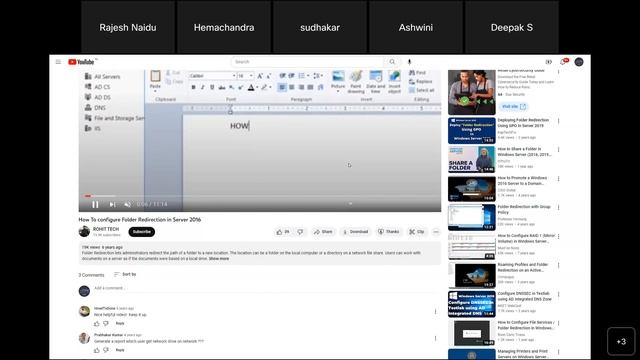Select Ashwini participant tile
640x360 pixels.
pyautogui.click(x=416, y=27)
